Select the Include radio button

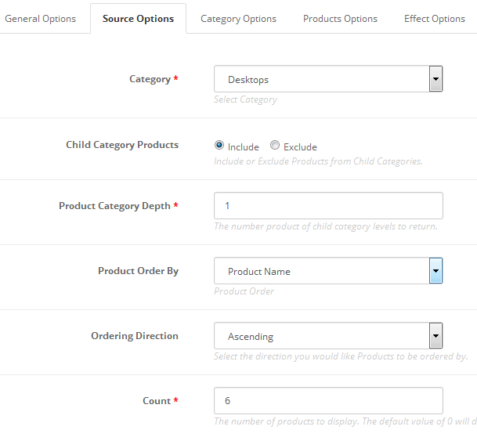(x=219, y=146)
